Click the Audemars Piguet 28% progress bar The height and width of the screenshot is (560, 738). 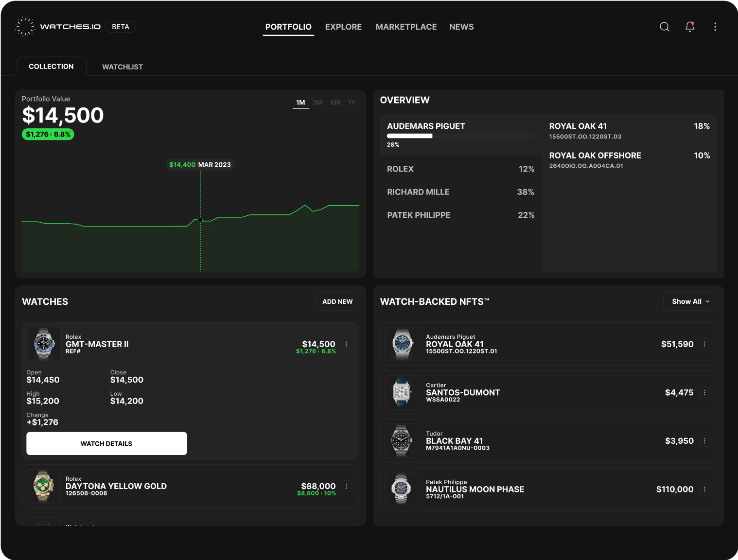click(460, 136)
